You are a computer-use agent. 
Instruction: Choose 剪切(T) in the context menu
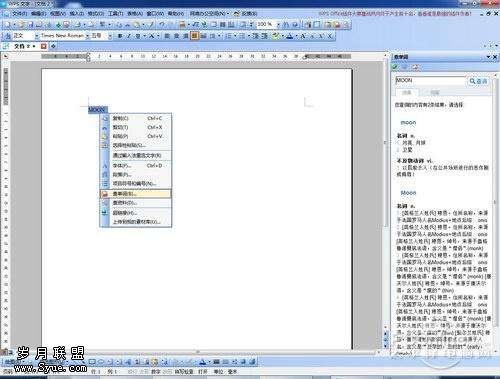136,127
